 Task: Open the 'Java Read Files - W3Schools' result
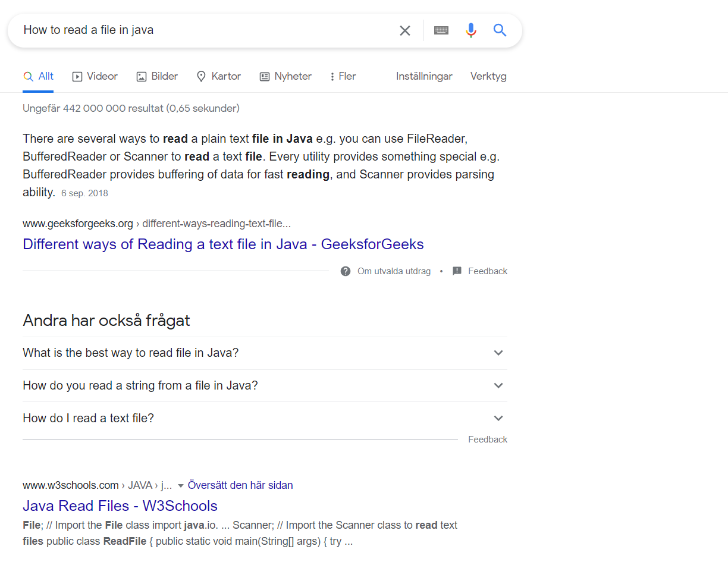(120, 506)
